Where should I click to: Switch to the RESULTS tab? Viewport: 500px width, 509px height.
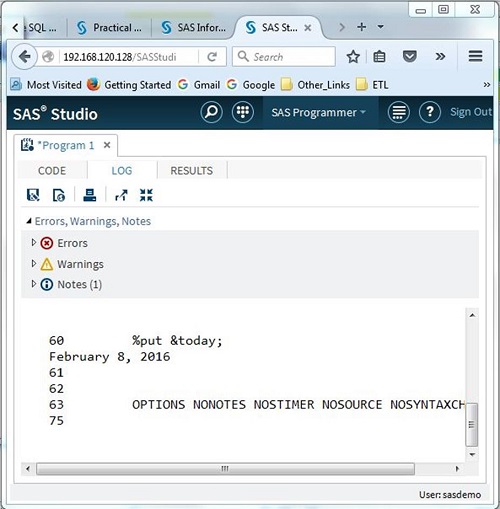point(192,171)
